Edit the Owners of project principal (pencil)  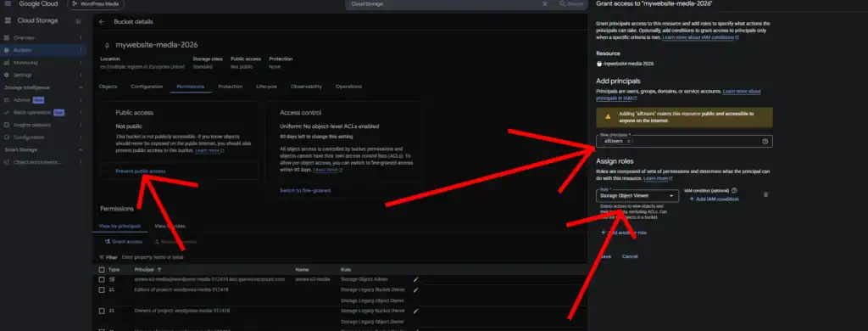click(415, 311)
